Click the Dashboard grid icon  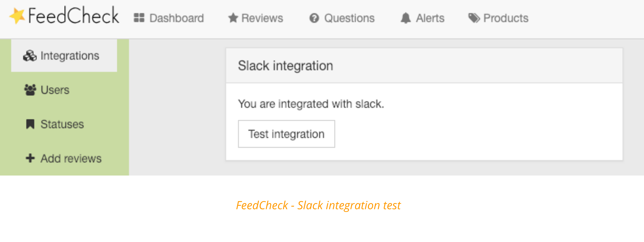(x=139, y=18)
